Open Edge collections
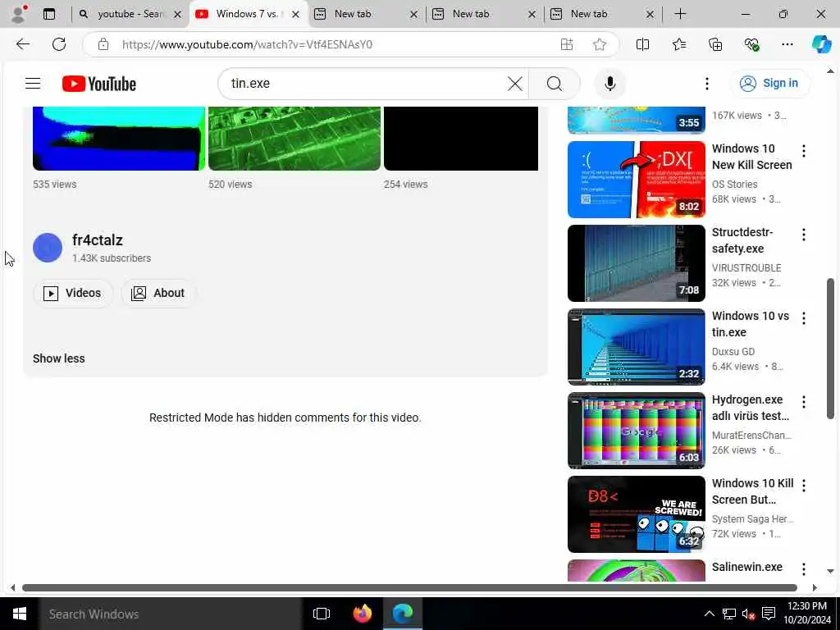The width and height of the screenshot is (840, 630). [715, 44]
